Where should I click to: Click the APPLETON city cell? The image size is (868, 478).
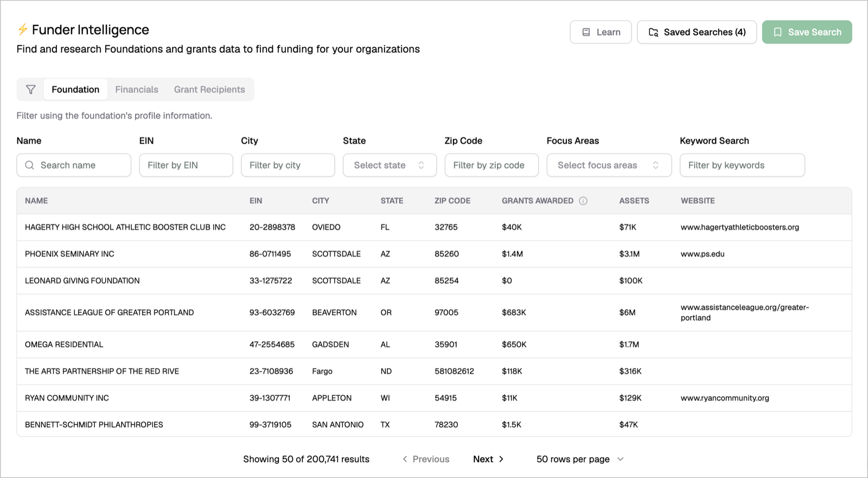point(331,398)
